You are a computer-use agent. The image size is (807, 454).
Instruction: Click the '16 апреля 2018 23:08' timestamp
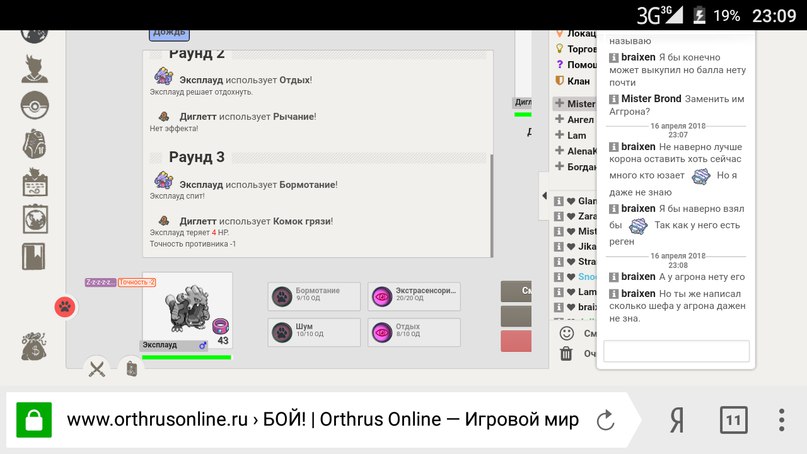click(x=678, y=260)
